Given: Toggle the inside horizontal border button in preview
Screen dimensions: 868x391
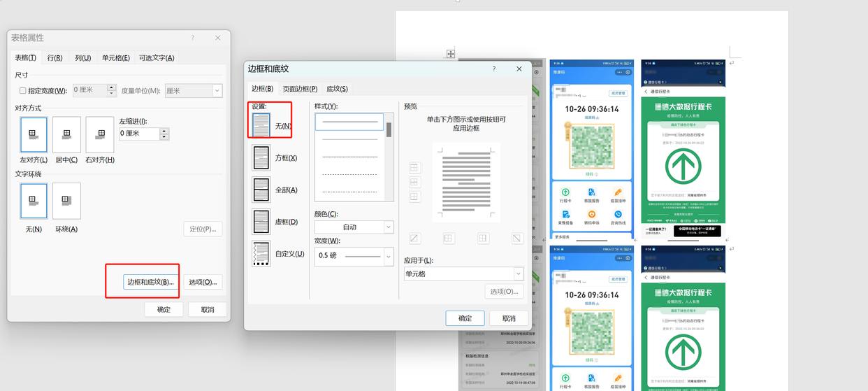Looking at the screenshot, I should pos(414,182).
